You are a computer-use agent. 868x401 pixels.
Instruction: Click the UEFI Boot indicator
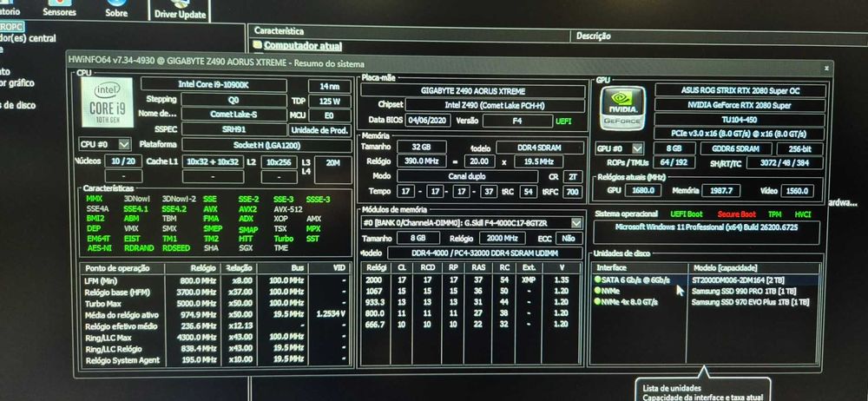pos(687,214)
